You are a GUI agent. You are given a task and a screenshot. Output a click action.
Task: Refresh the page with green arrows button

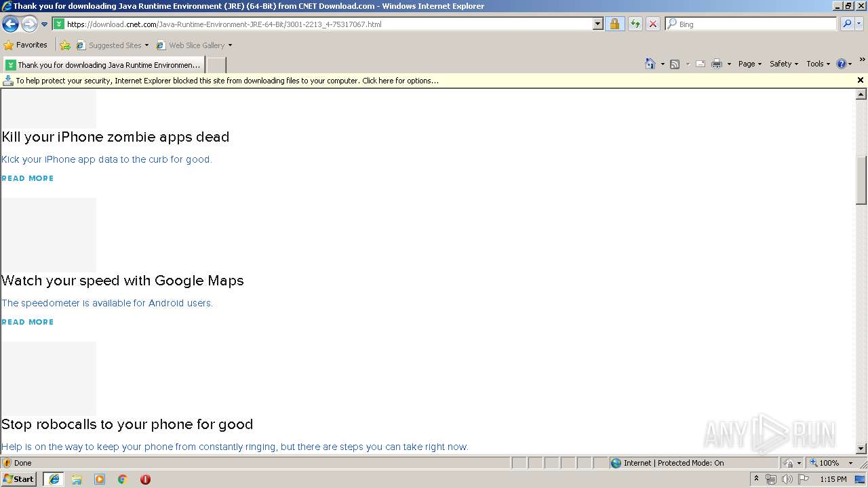pyautogui.click(x=635, y=24)
